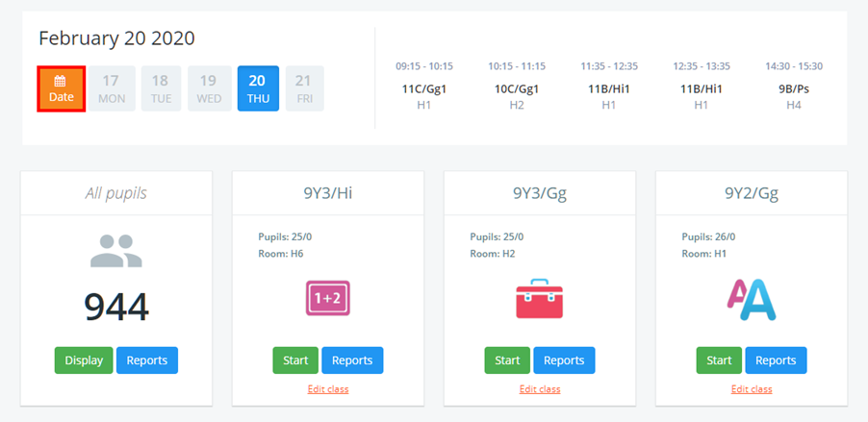This screenshot has height=422, width=868.
Task: Click the 944 pupil count
Action: tap(116, 307)
